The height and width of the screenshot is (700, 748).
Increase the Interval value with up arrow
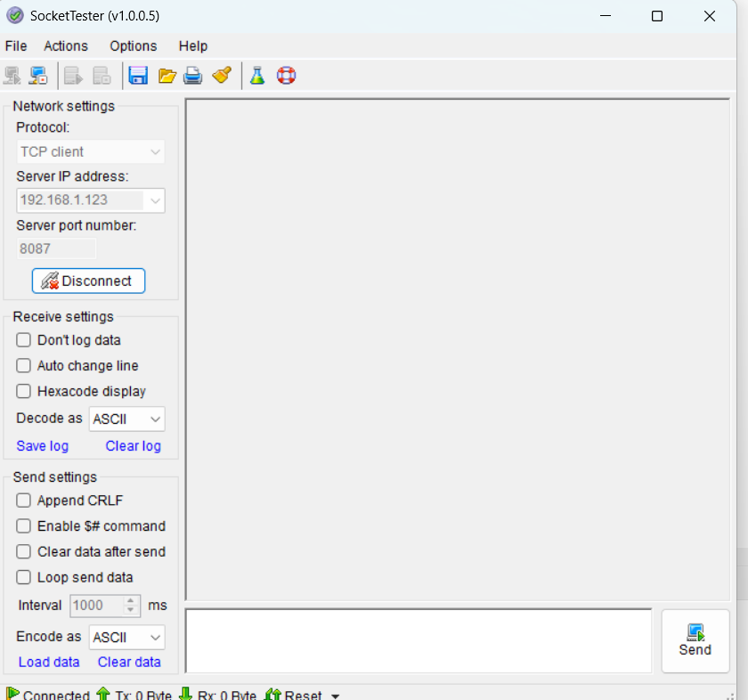coord(130,600)
